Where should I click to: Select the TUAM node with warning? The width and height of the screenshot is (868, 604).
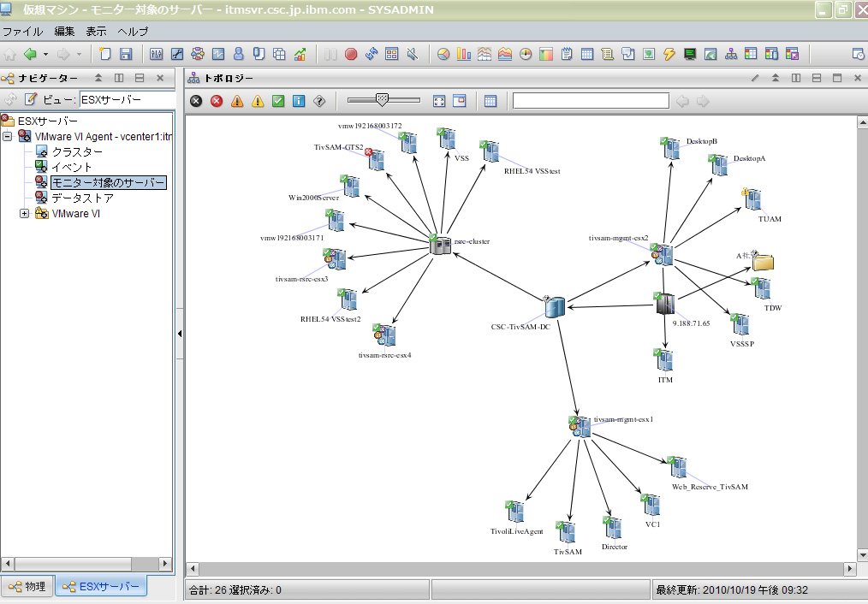752,198
